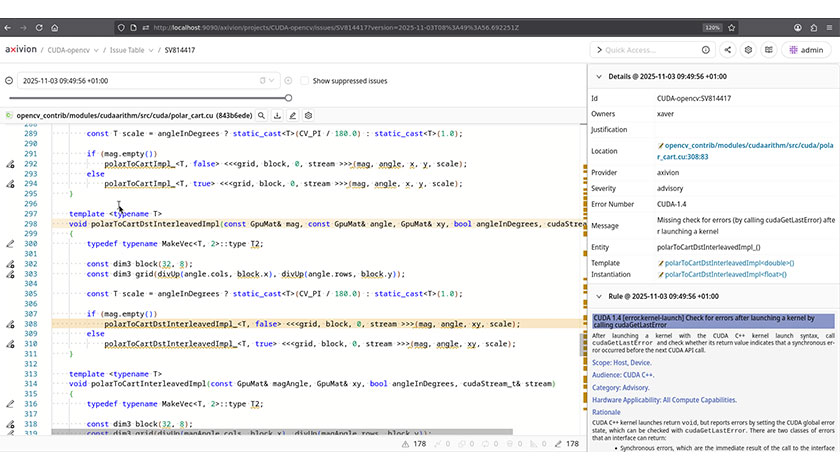The image size is (840, 470).
Task: Click the pencil marker on line 300
Action: (x=10, y=243)
